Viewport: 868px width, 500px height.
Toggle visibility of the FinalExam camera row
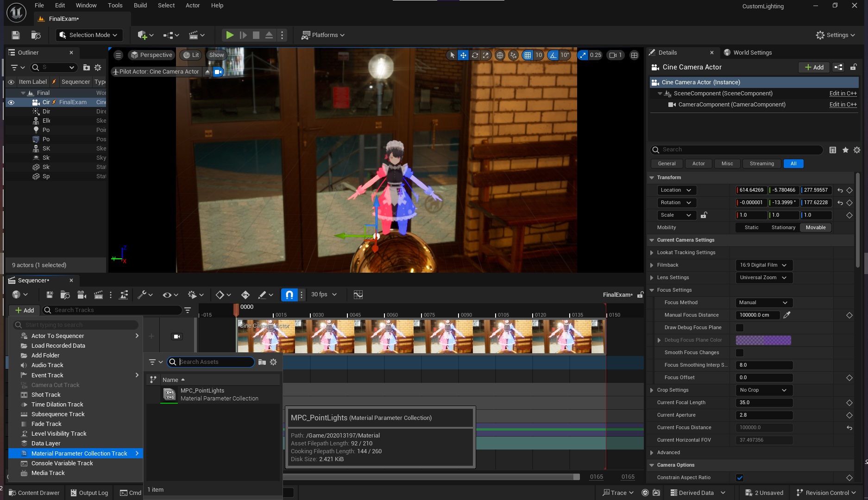click(x=11, y=102)
